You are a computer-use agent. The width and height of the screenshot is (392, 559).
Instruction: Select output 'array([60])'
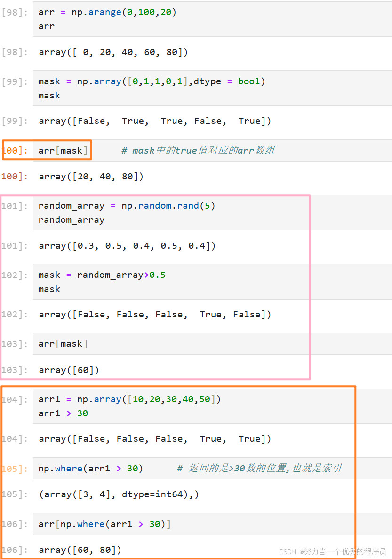click(69, 371)
